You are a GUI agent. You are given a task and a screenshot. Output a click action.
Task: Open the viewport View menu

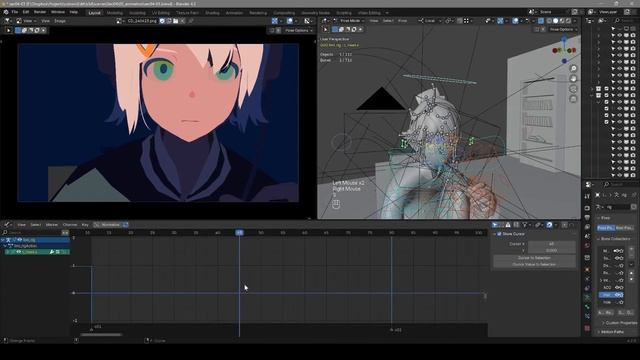coord(373,20)
